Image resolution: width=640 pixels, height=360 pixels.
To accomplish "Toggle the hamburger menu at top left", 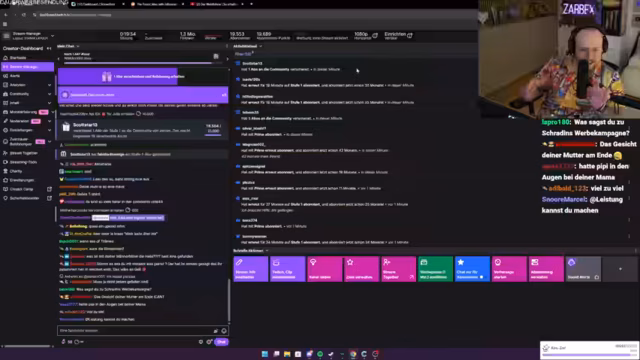I will tap(5, 24).
